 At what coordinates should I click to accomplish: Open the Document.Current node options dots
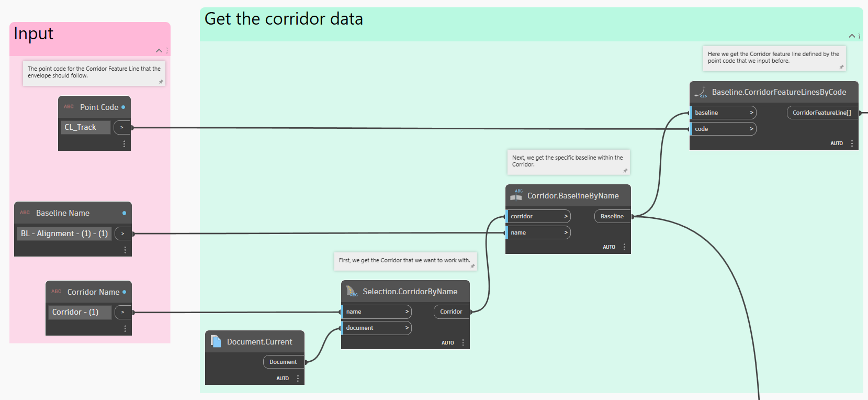pyautogui.click(x=298, y=378)
